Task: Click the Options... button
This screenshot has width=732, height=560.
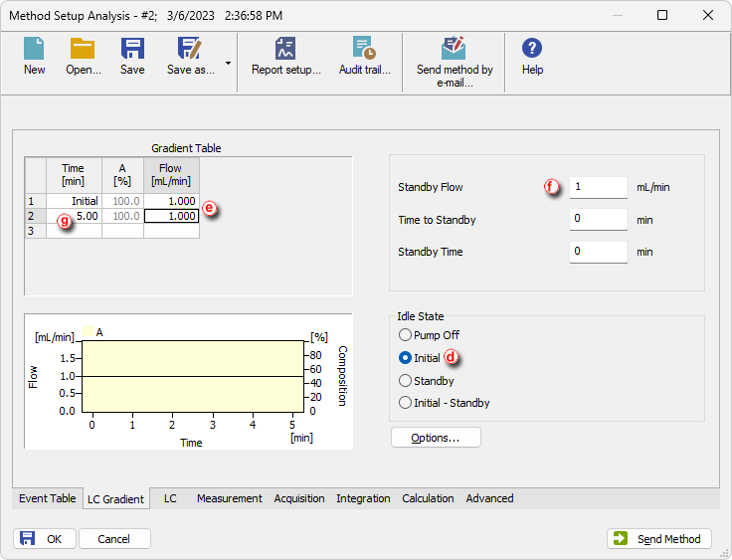Action: tap(436, 438)
